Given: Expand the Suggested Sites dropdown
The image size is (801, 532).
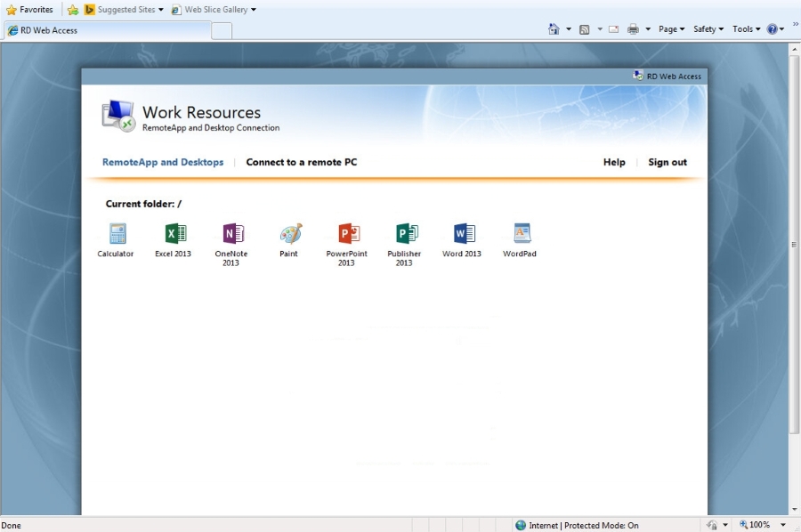Looking at the screenshot, I should (x=161, y=10).
